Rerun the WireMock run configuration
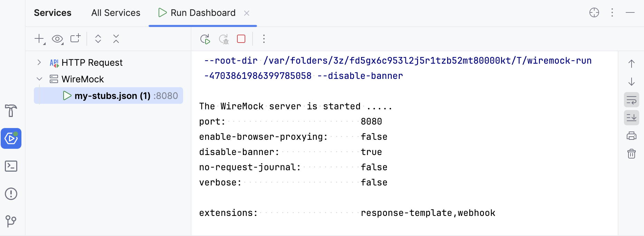Image resolution: width=644 pixels, height=236 pixels. (x=205, y=39)
